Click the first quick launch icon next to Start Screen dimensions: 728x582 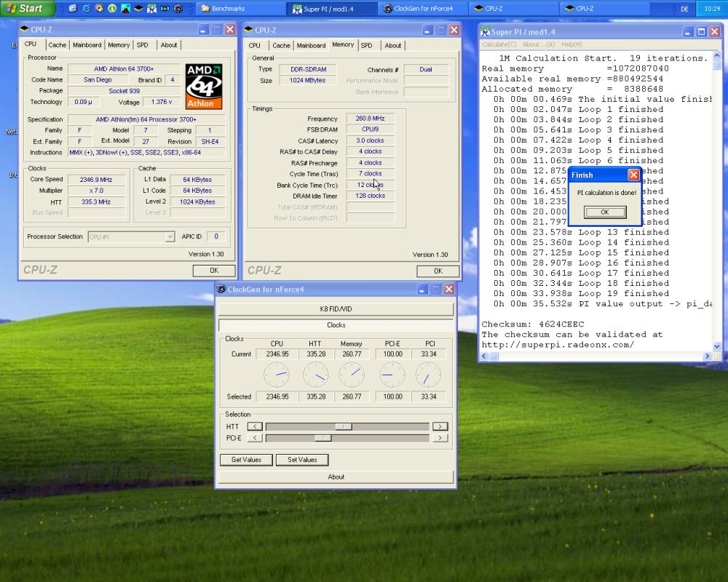(x=72, y=8)
